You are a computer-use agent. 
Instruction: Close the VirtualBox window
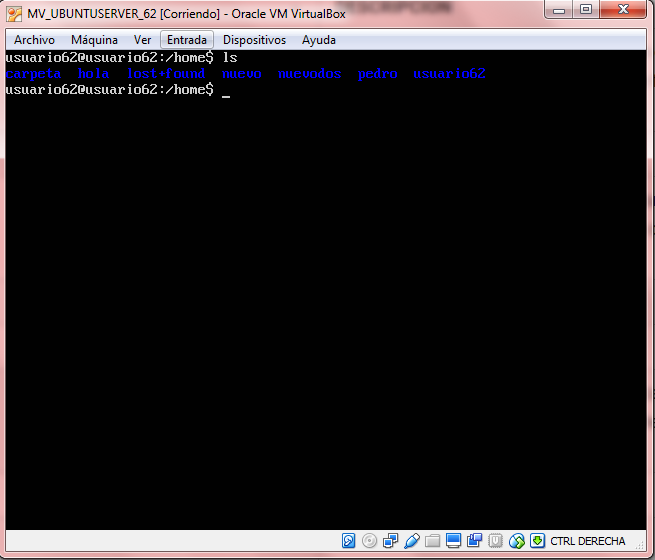pos(623,9)
